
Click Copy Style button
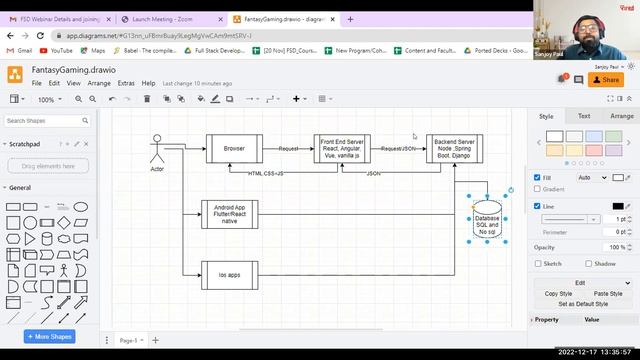point(558,294)
